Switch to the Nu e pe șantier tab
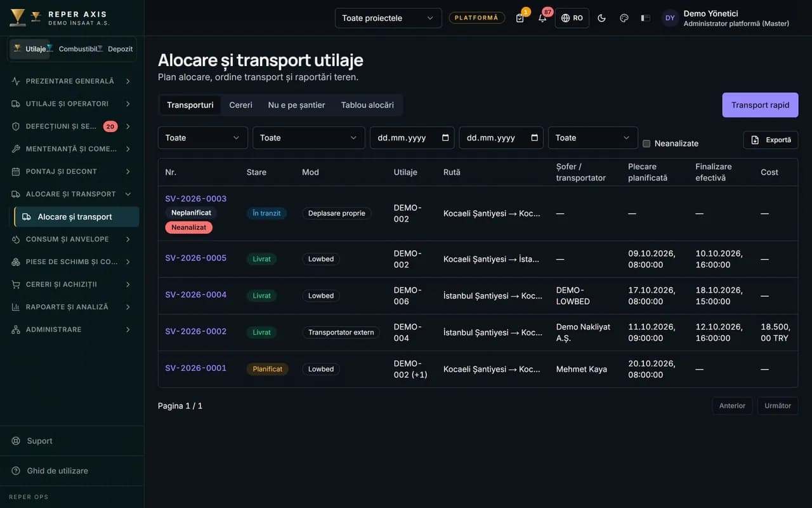The height and width of the screenshot is (508, 812). point(296,105)
